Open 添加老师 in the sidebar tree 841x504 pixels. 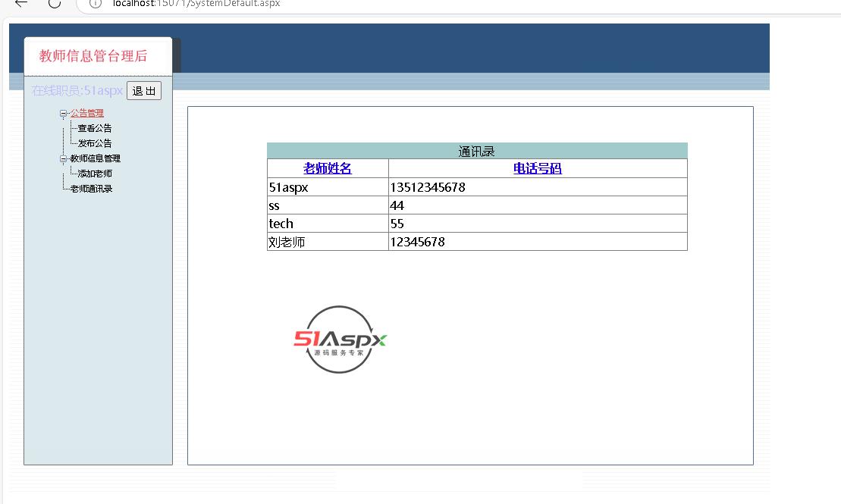95,174
